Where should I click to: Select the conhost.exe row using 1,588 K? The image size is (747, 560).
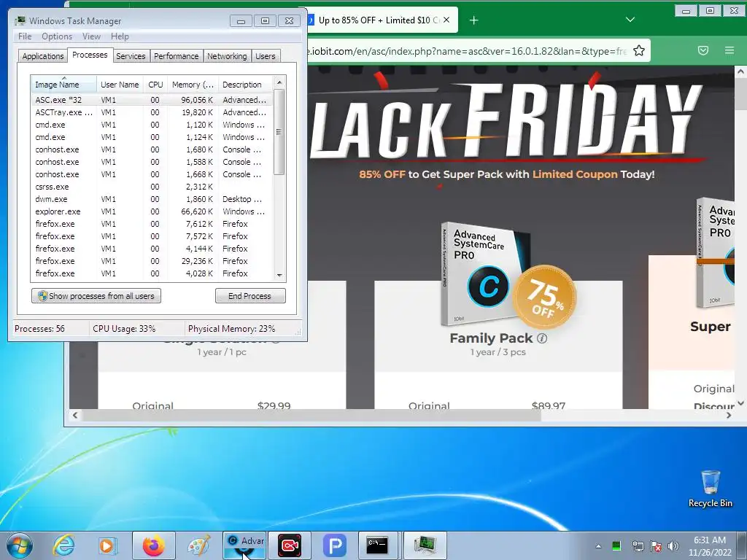[x=152, y=162]
